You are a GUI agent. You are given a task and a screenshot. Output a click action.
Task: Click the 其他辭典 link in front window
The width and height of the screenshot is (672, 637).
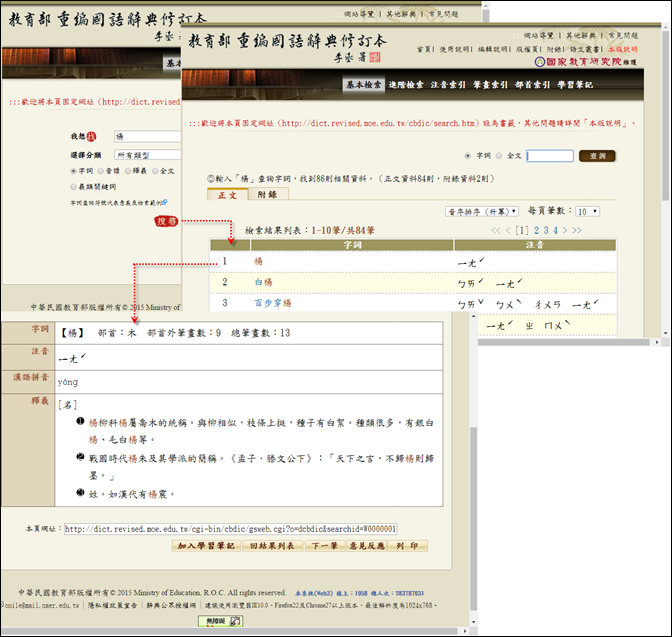[x=580, y=35]
